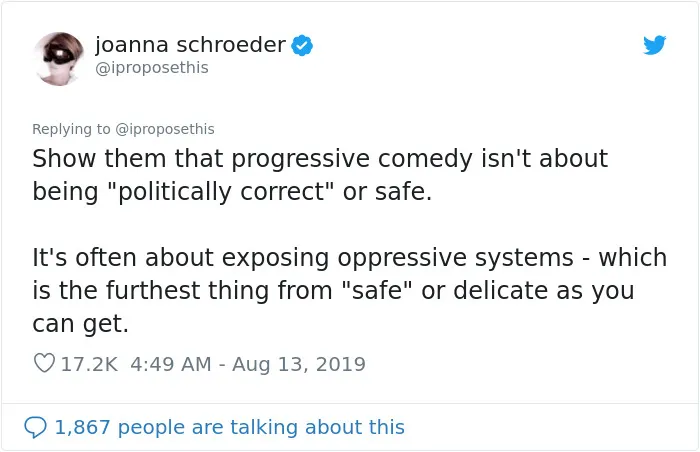Click the Twitter bird logo
The width and height of the screenshot is (700, 452).
point(654,45)
